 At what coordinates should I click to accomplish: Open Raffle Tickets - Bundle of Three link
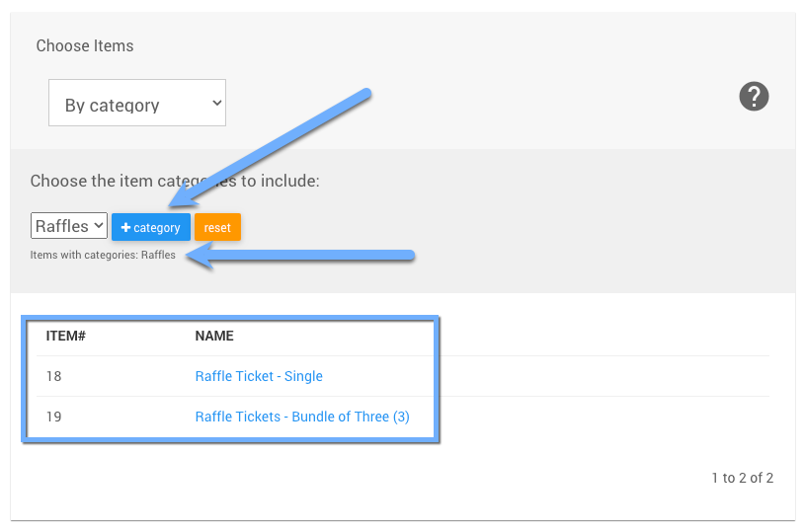[x=302, y=417]
